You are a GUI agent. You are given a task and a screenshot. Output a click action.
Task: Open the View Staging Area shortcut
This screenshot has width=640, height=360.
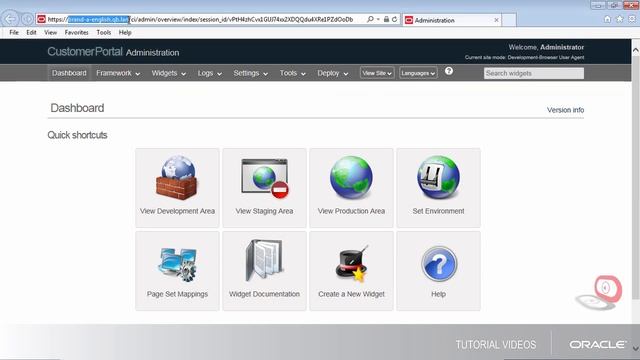pos(264,188)
